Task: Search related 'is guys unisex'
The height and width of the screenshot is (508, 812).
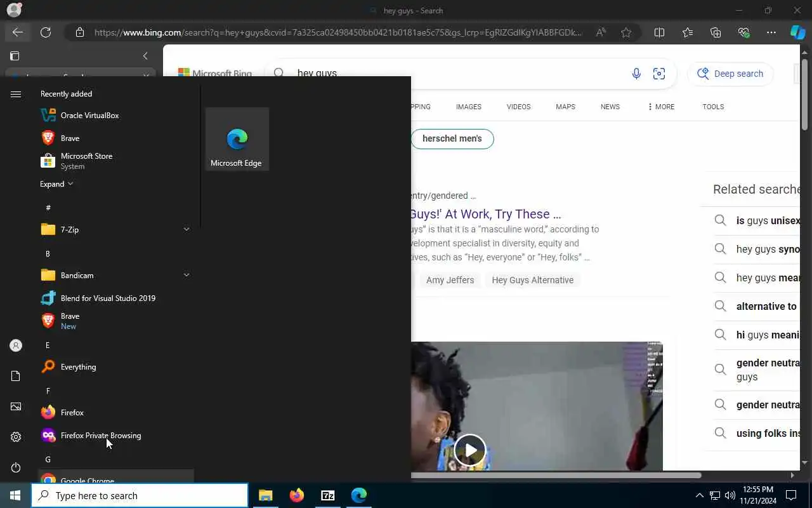Action: coord(756,221)
